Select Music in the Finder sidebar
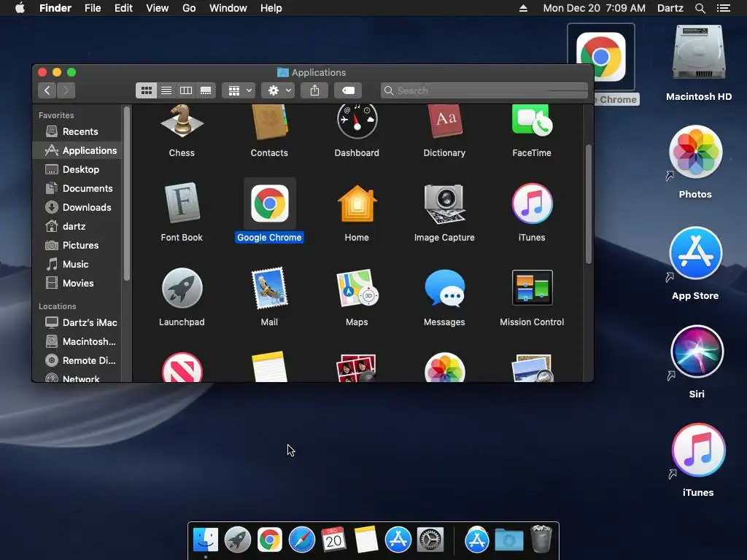The width and height of the screenshot is (747, 560). click(x=77, y=264)
